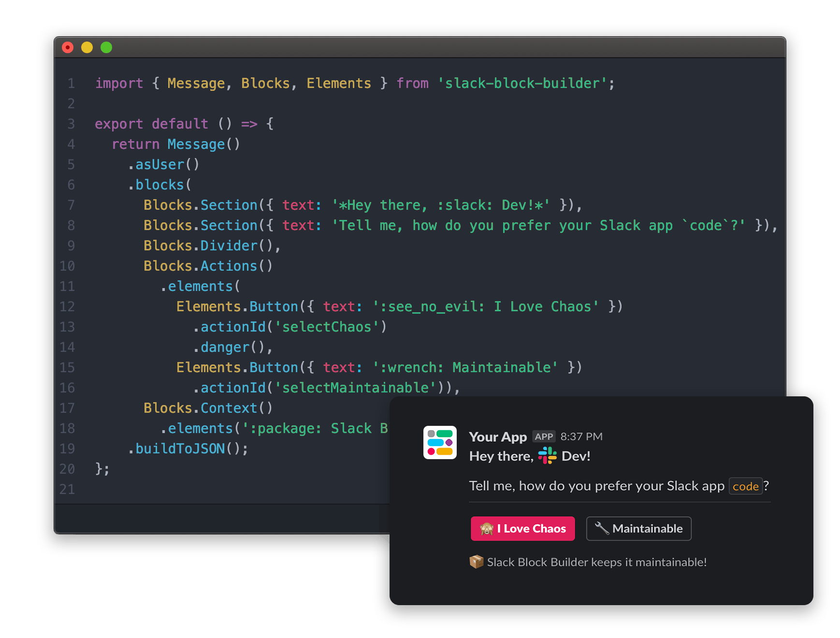Viewport: 840px width, 638px height.
Task: Click 'import' keyword on line 1
Action: (119, 84)
